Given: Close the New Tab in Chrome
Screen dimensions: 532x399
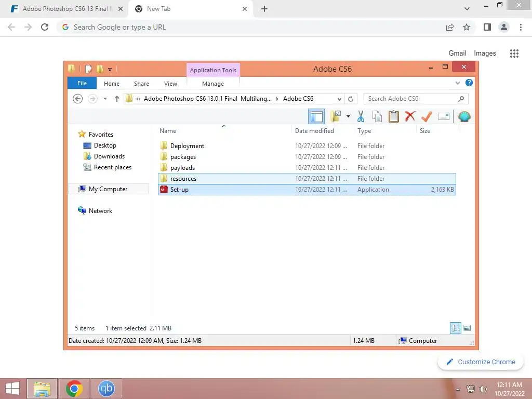Looking at the screenshot, I should [x=245, y=9].
